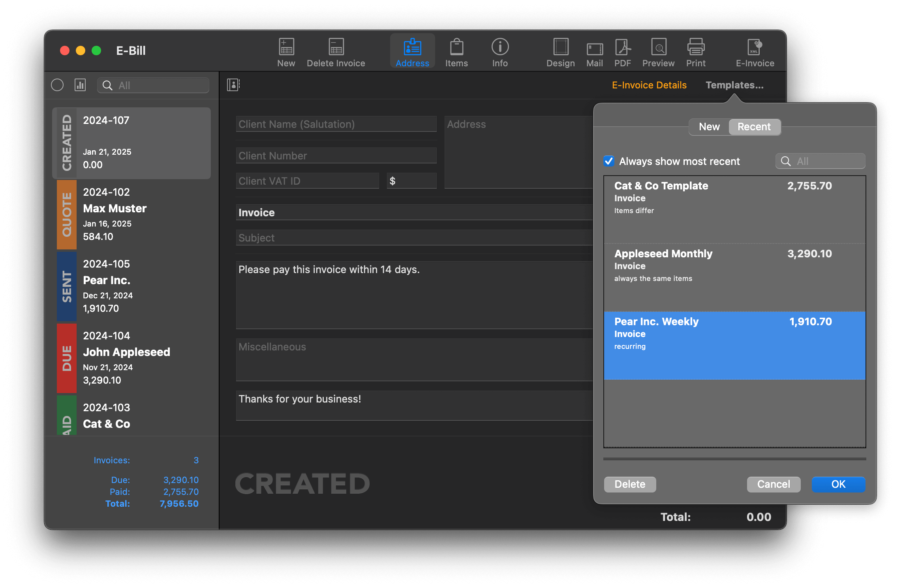Switch to the New tab in popover
Image resolution: width=905 pixels, height=588 pixels.
coord(709,127)
